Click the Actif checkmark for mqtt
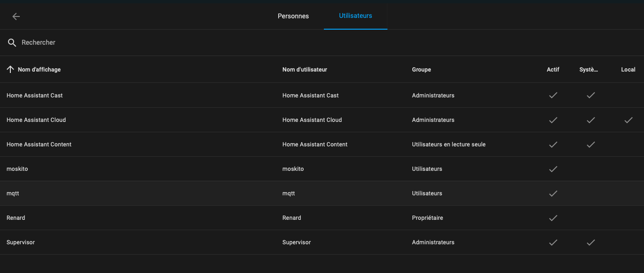The width and height of the screenshot is (644, 273). [553, 193]
